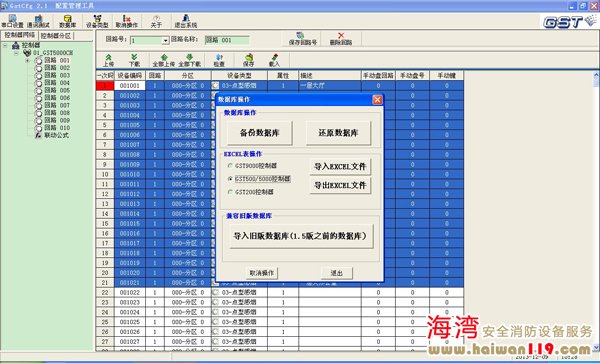600x363 pixels.
Task: Click 设备编码 column header
Action: [130, 76]
